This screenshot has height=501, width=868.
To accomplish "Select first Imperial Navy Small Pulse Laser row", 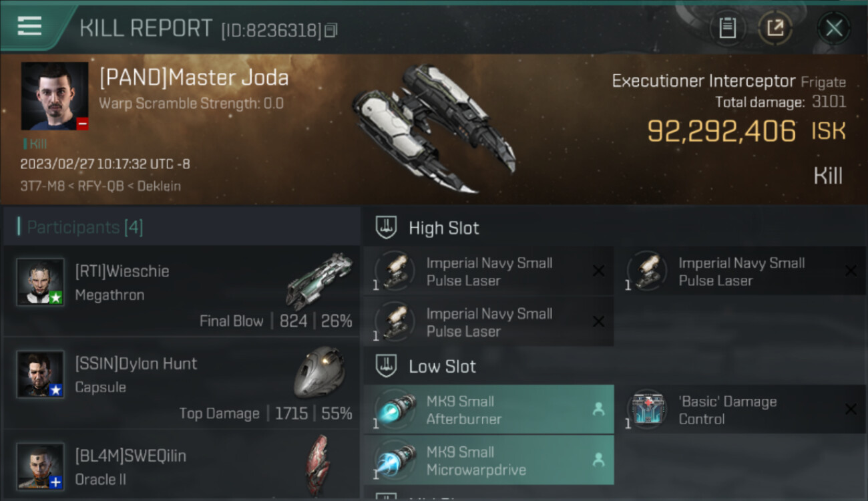I will pyautogui.click(x=489, y=271).
